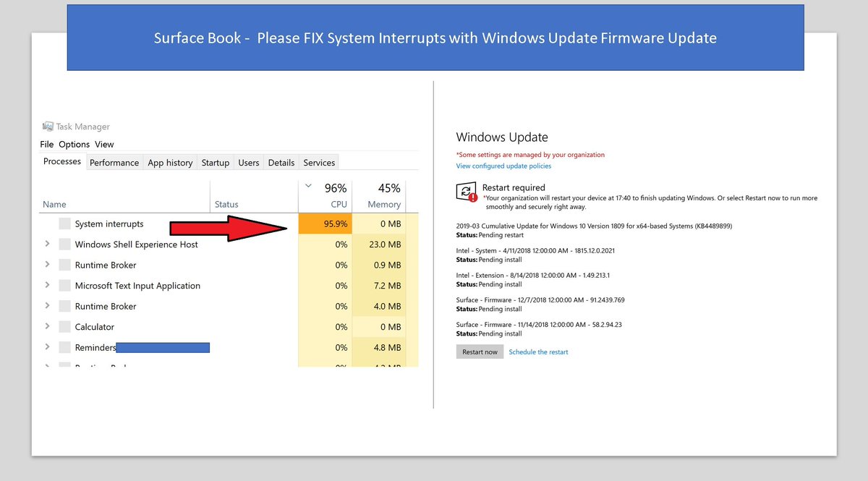Click View configured update policies
The image size is (868, 481).
(503, 166)
